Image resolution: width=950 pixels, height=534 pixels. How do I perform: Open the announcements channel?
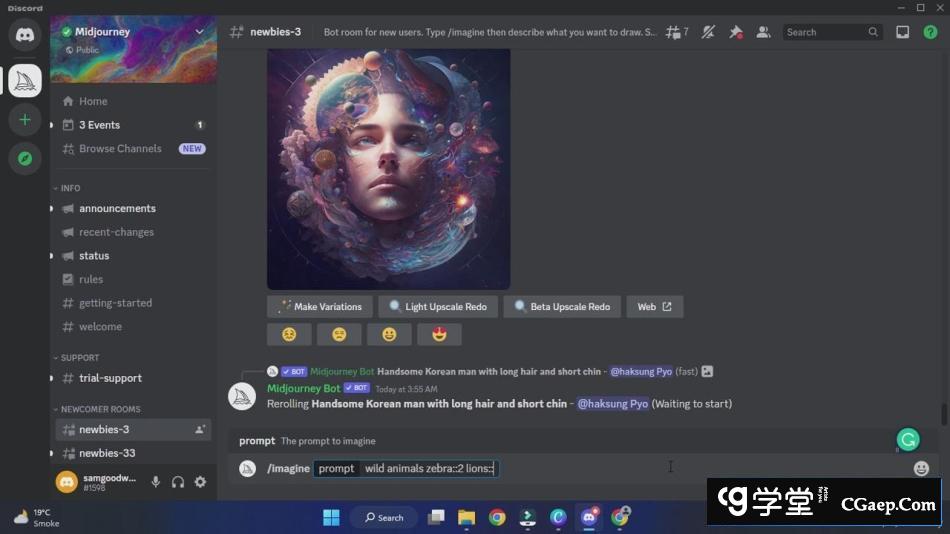click(117, 208)
